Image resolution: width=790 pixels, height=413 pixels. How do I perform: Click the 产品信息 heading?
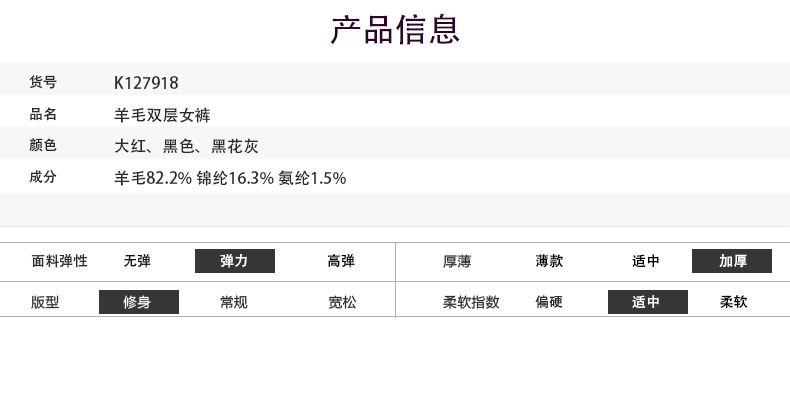[395, 30]
